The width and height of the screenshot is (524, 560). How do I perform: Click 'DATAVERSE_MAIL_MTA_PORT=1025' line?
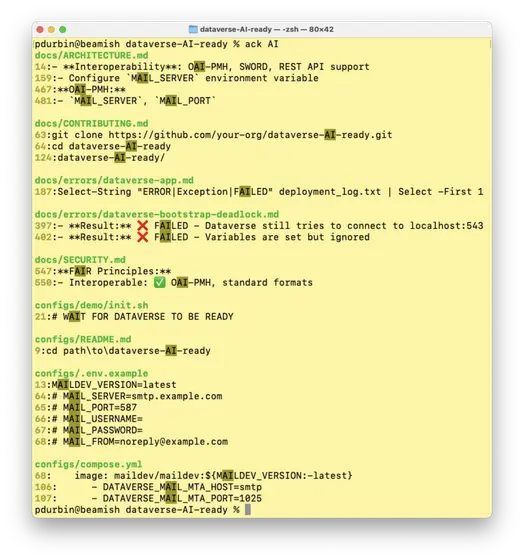click(148, 499)
